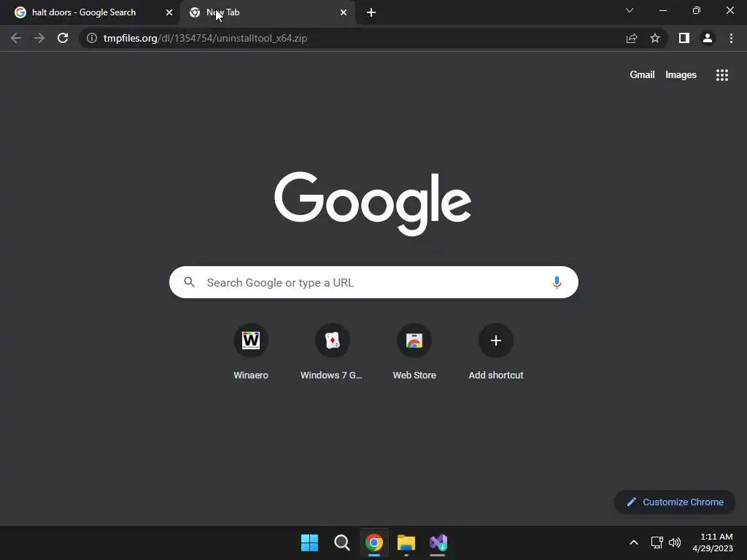Image resolution: width=747 pixels, height=560 pixels.
Task: Click the address bar URL text
Action: (x=205, y=38)
